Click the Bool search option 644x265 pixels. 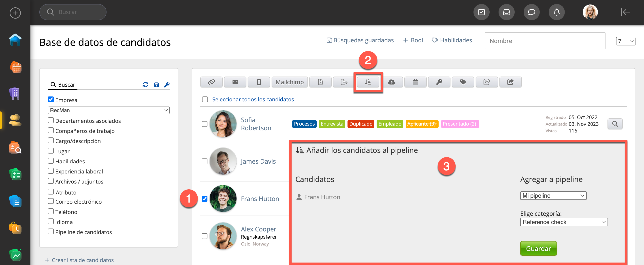[413, 40]
